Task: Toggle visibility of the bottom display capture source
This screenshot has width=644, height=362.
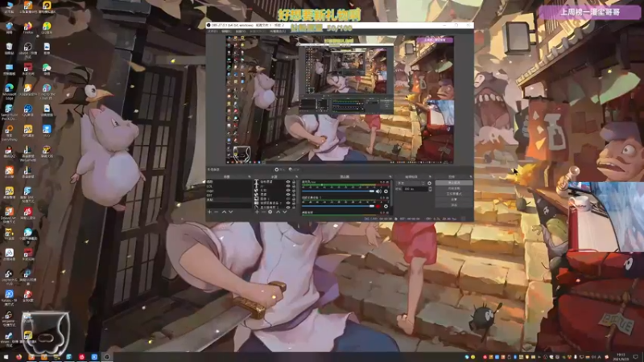Action: [288, 208]
